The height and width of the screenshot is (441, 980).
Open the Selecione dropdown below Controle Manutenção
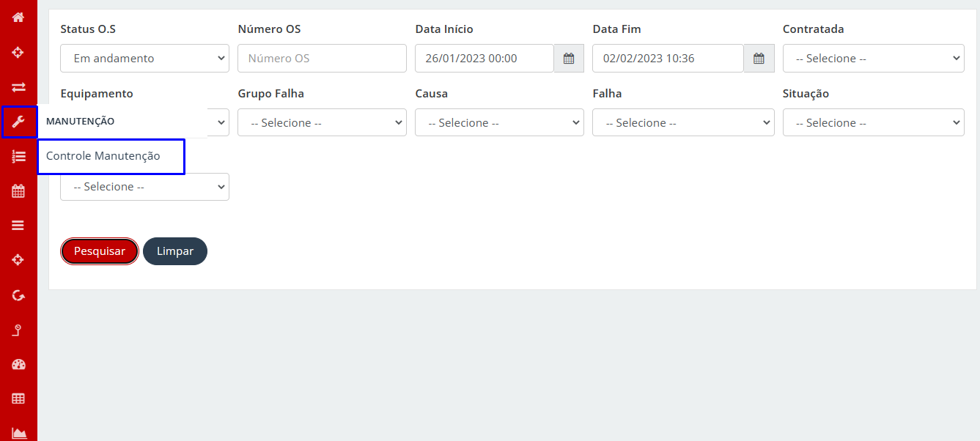pos(144,187)
